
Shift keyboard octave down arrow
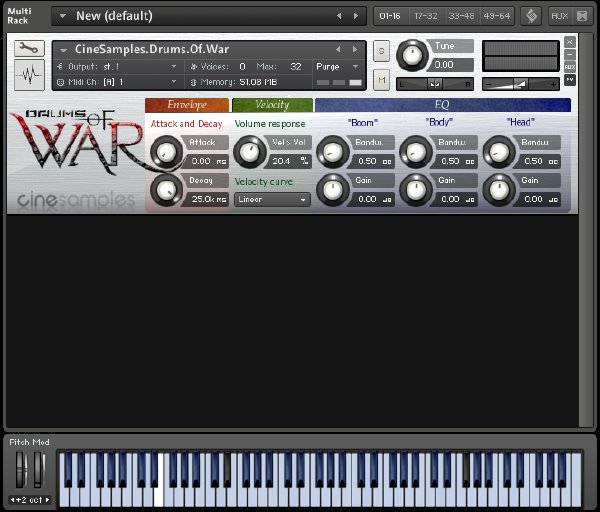click(x=12, y=500)
